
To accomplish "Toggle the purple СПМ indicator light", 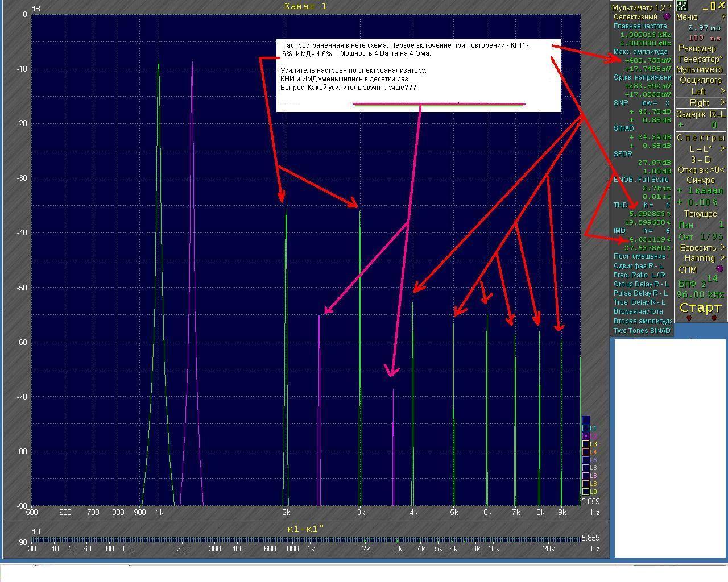I will (719, 269).
